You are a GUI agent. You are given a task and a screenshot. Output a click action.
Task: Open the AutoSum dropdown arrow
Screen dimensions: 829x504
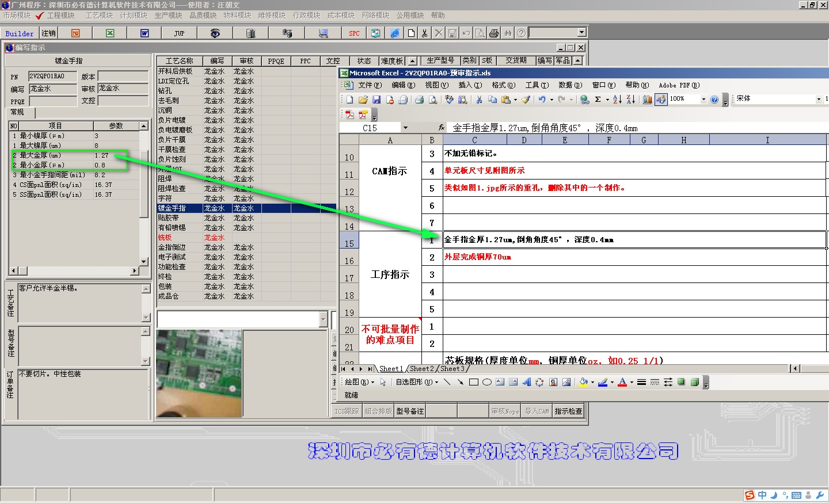607,100
